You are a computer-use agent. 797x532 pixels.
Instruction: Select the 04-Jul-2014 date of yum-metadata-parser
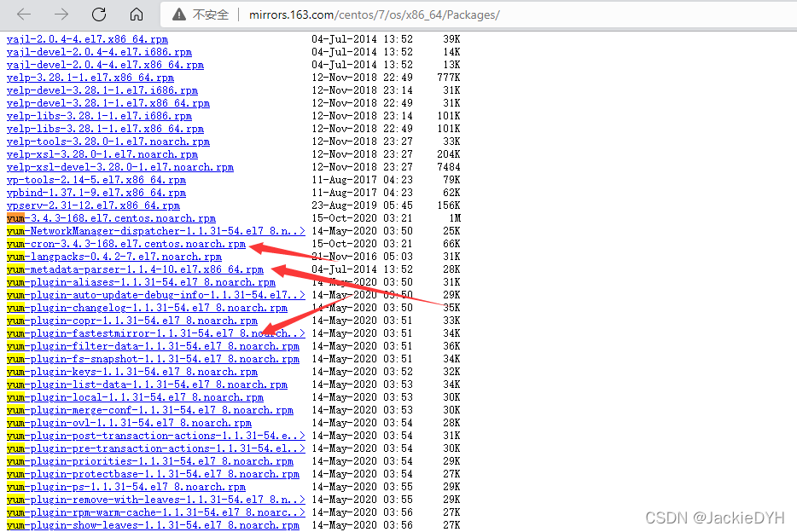(x=344, y=269)
